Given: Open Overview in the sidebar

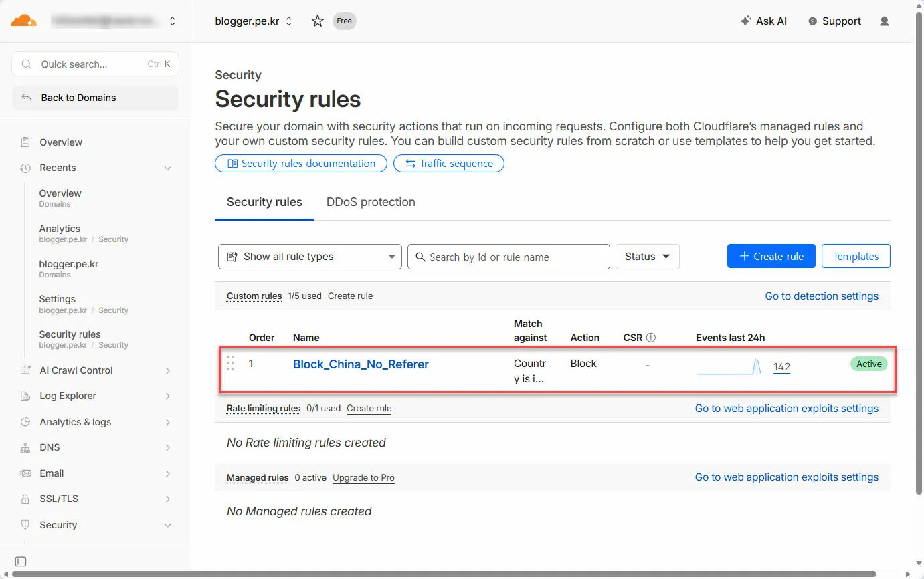Looking at the screenshot, I should [x=61, y=142].
